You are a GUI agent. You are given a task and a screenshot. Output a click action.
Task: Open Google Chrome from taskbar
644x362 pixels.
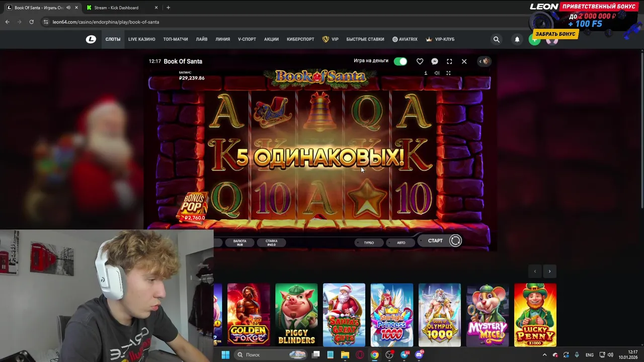(374, 354)
